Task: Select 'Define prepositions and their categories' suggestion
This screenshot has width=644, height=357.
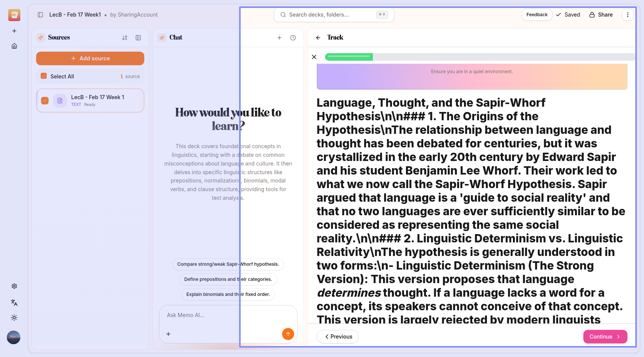Action: pyautogui.click(x=228, y=279)
